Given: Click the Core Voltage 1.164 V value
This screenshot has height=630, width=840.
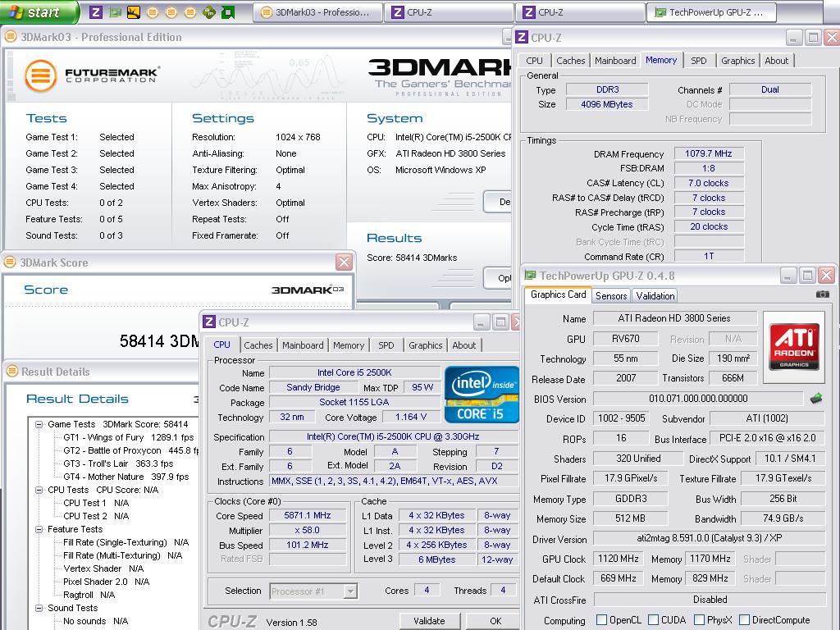Looking at the screenshot, I should coord(410,418).
